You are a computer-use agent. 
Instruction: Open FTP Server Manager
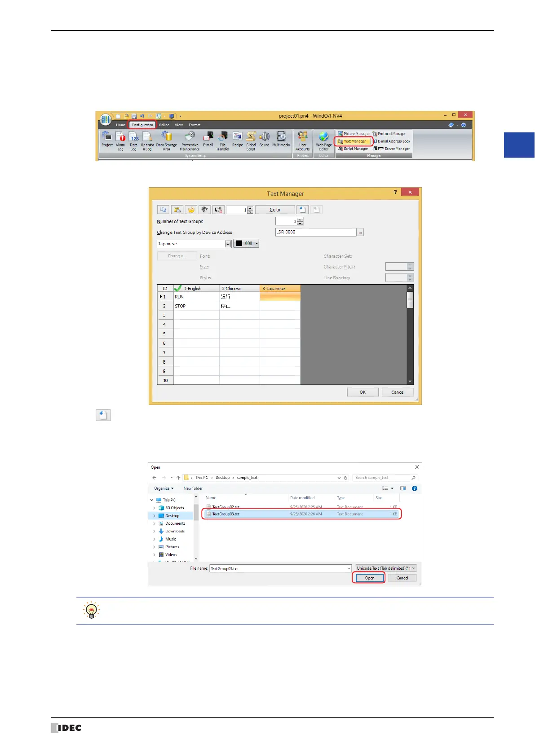[x=391, y=149]
